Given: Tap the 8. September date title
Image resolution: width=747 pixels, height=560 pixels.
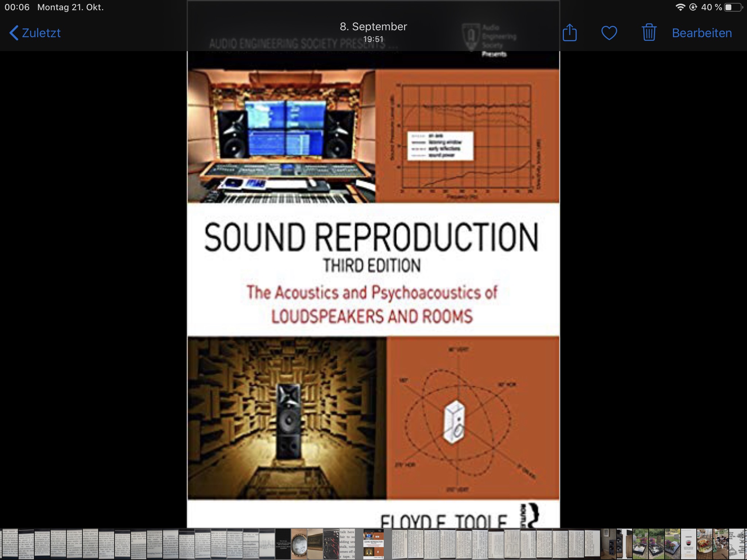Looking at the screenshot, I should (x=373, y=26).
